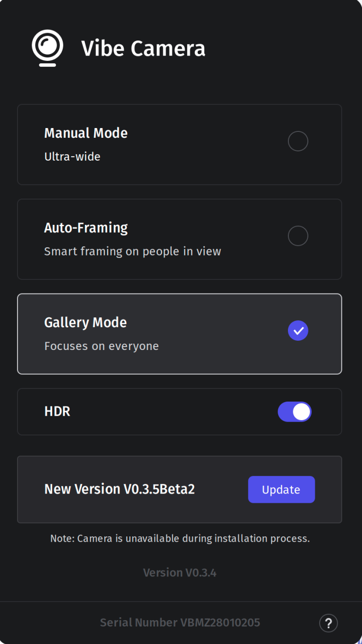Select the Auto-Framing radio button
This screenshot has width=362, height=644.
tap(298, 236)
